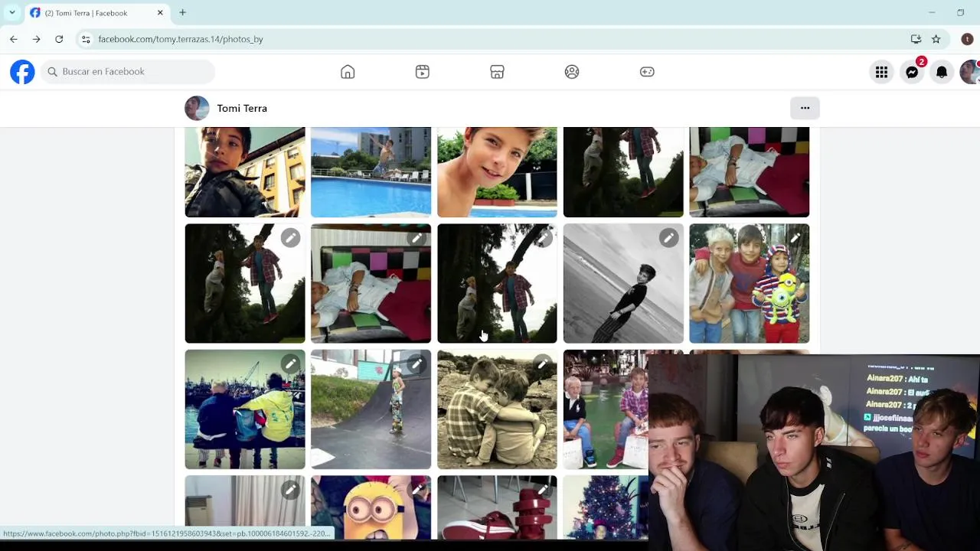Screen dimensions: 980x551
Task: Click the Facebook logo
Action: coord(22,72)
